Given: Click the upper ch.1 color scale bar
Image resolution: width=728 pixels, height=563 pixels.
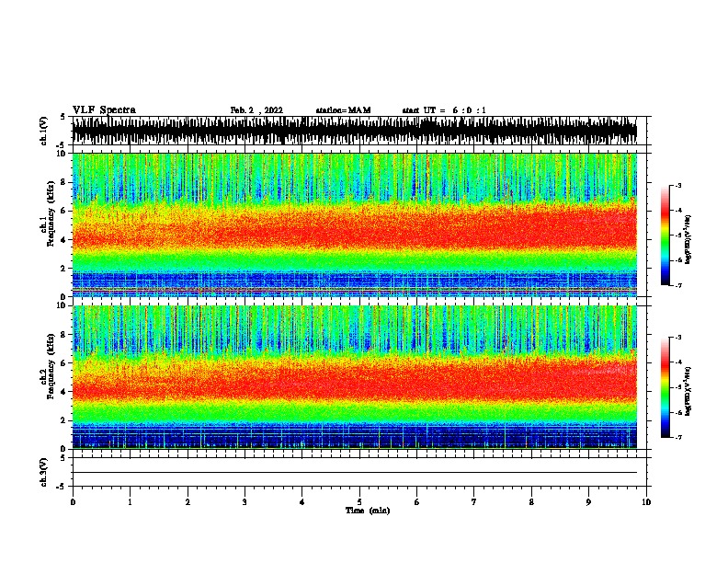Looking at the screenshot, I should [665, 236].
